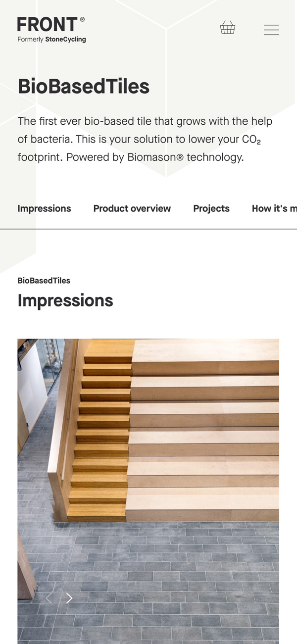Click the CO₂ text in the description

pos(251,140)
